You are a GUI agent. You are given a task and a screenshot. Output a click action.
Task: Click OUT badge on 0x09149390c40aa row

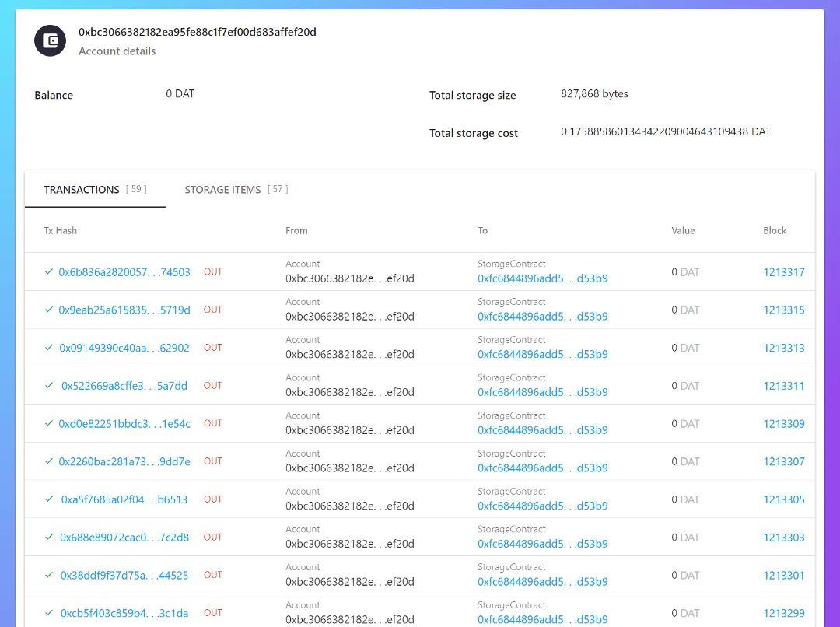click(x=212, y=347)
